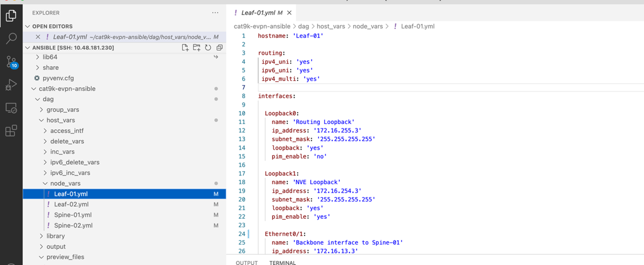Open Remote Explorer view
Image resolution: width=644 pixels, height=265 pixels.
(x=11, y=108)
